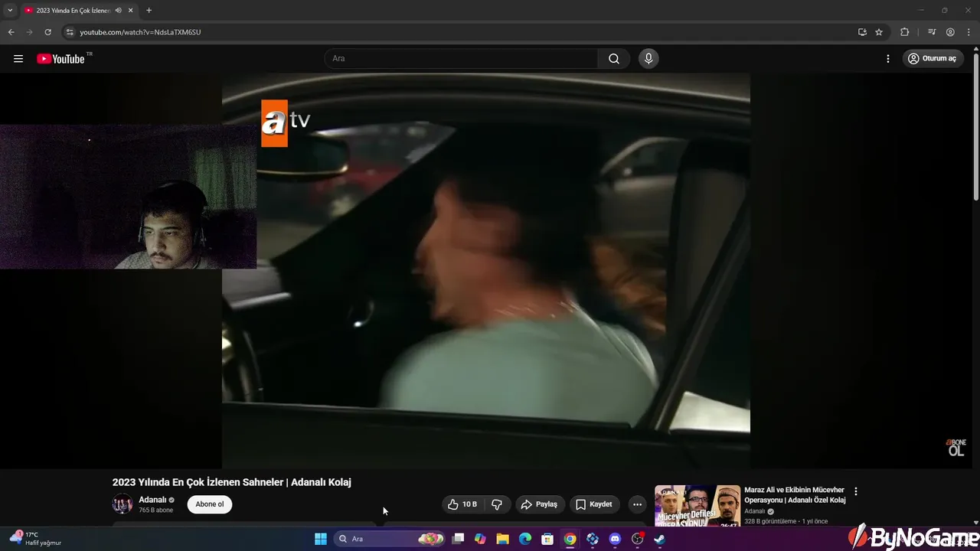Screen dimensions: 980x551
Task: Open Chrome profile icon
Action: [x=950, y=32]
